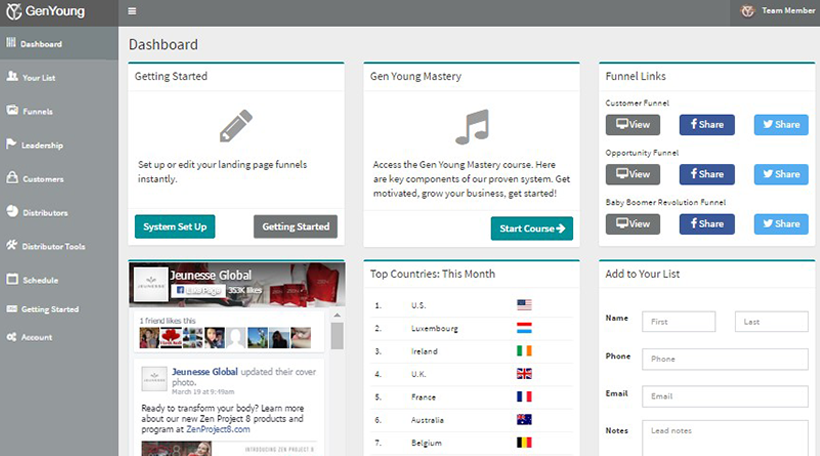
Task: Share Opportunity Funnel on Facebook
Action: click(x=706, y=174)
